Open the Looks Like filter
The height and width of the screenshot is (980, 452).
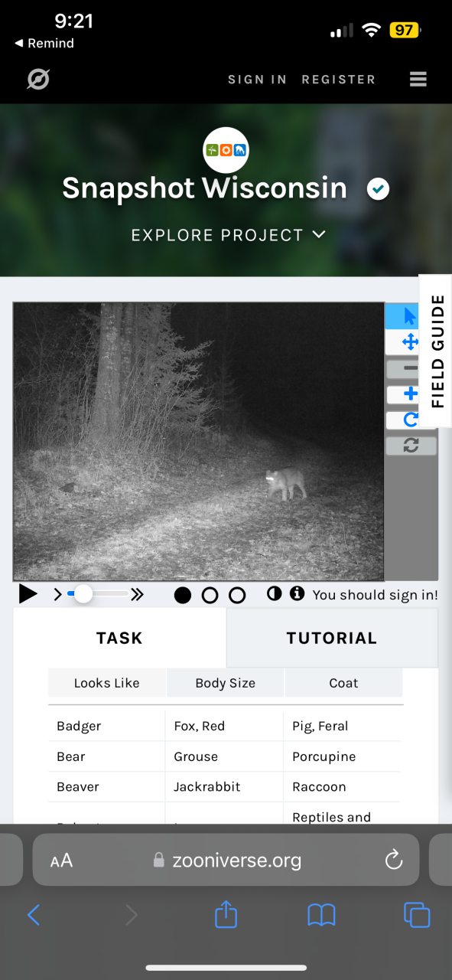coord(107,683)
